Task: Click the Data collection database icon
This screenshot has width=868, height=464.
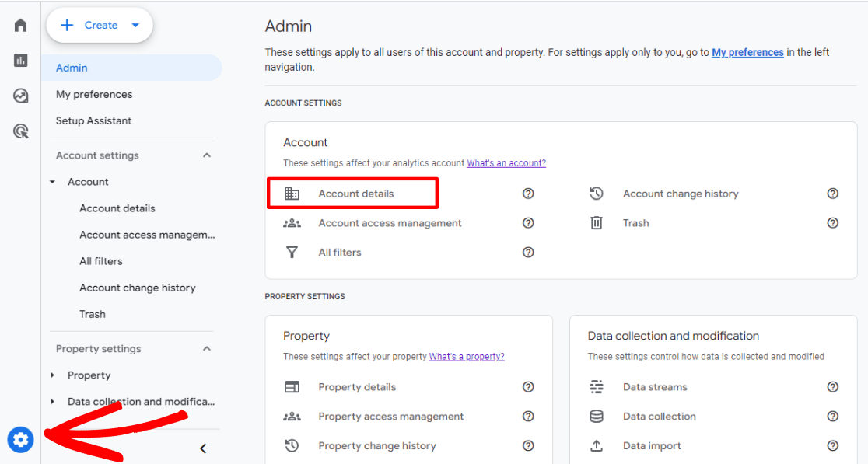Action: coord(597,417)
